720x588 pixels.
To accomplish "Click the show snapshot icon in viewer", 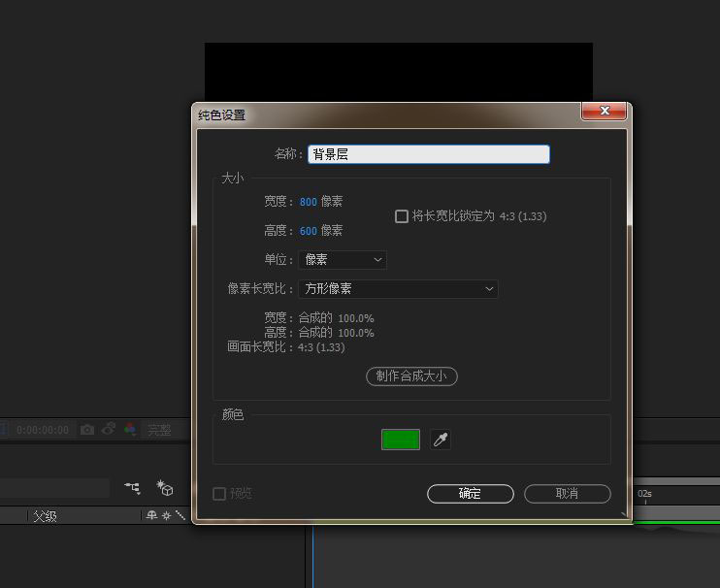I will pos(109,429).
